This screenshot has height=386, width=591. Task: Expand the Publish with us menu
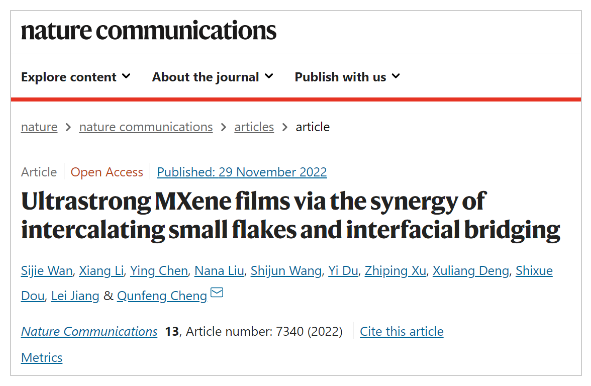click(347, 77)
